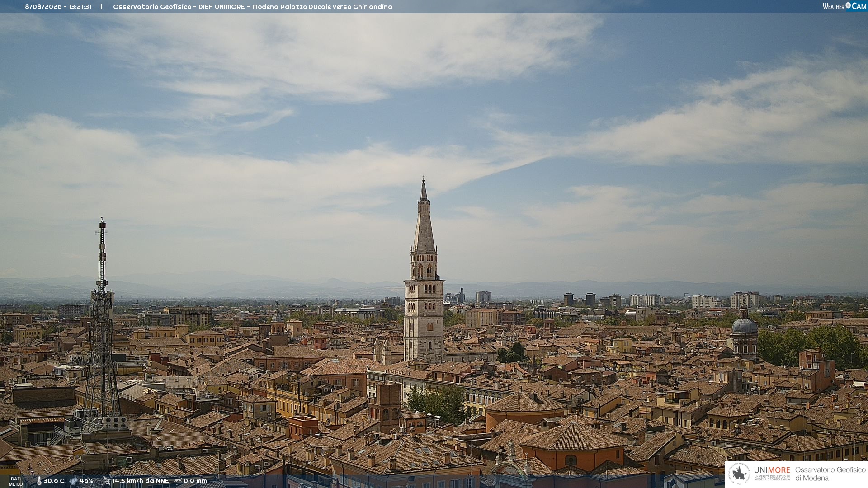Click the thermometer temperature icon
The width and height of the screenshot is (868, 488).
coord(39,481)
